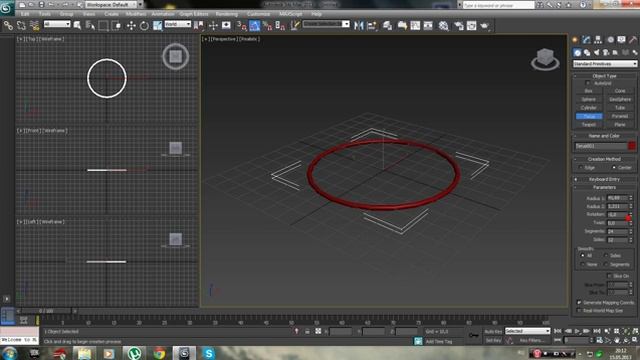Set Smooth option to None
This screenshot has height=360, width=640.
tap(582, 264)
